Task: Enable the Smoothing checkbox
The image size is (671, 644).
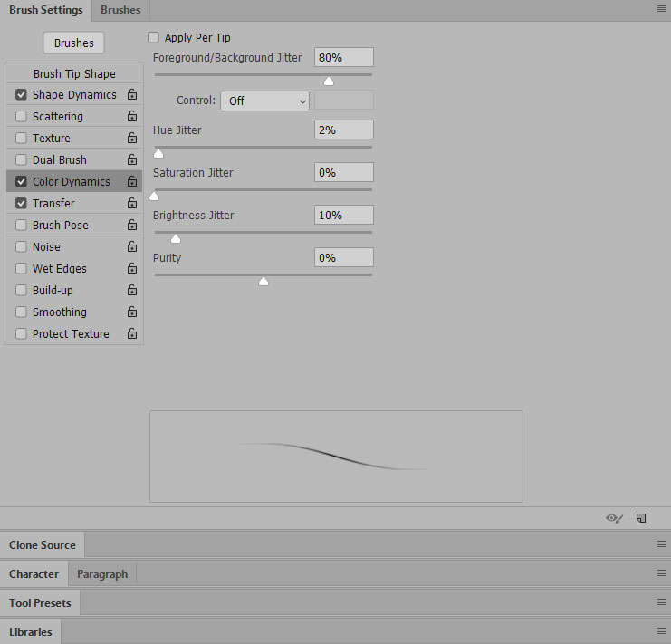Action: (x=21, y=312)
